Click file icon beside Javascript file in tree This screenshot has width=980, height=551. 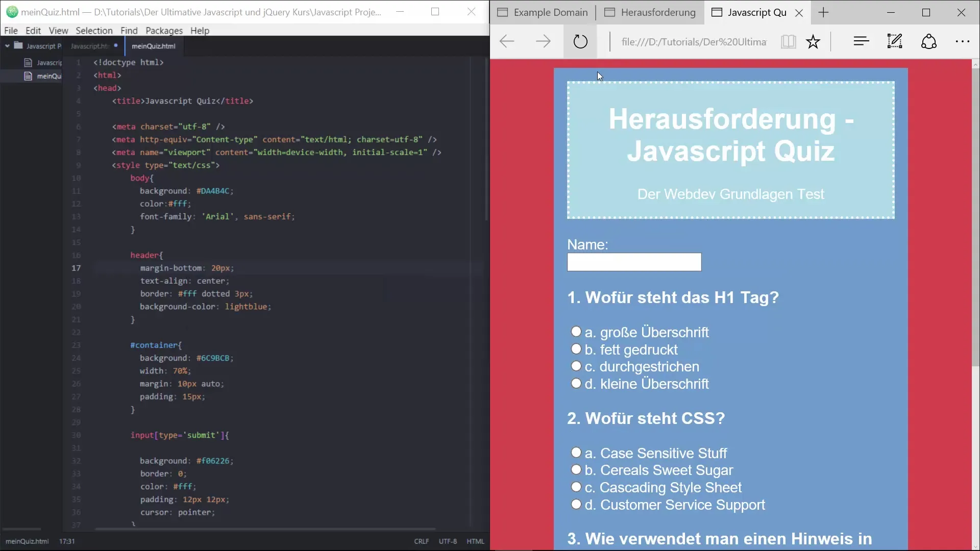[28, 62]
